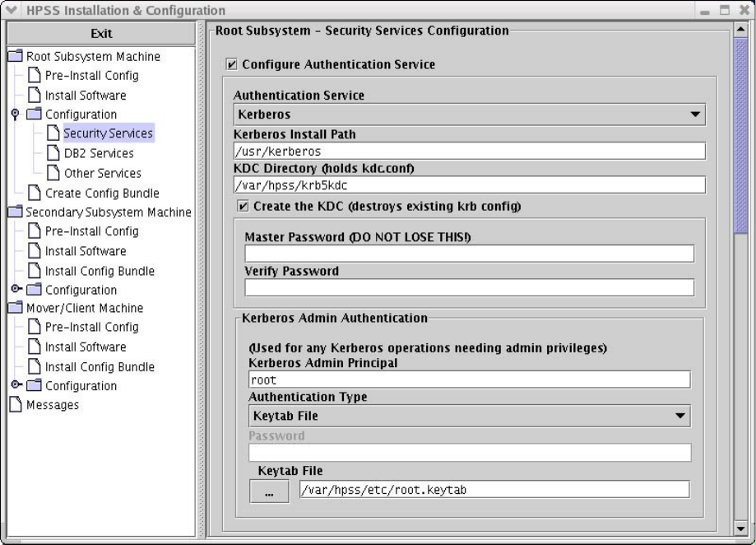Select Mover/Client Machine tree label

(85, 308)
